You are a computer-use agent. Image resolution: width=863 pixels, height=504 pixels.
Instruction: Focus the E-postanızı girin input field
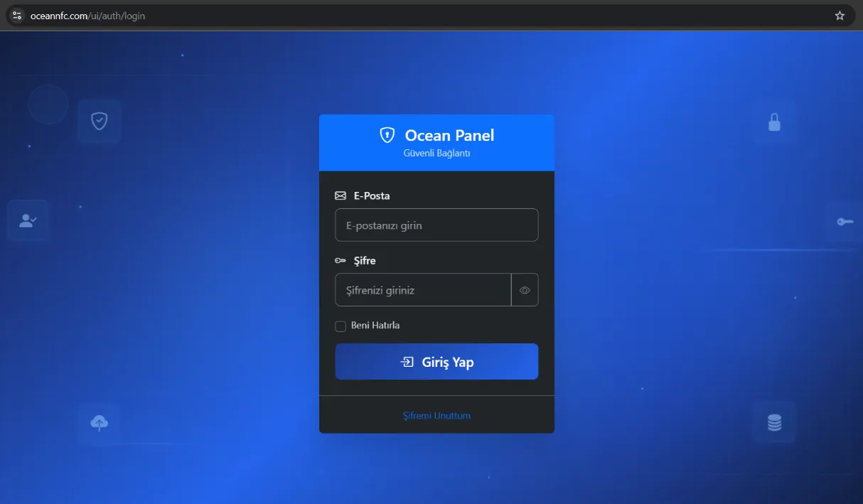(x=436, y=225)
